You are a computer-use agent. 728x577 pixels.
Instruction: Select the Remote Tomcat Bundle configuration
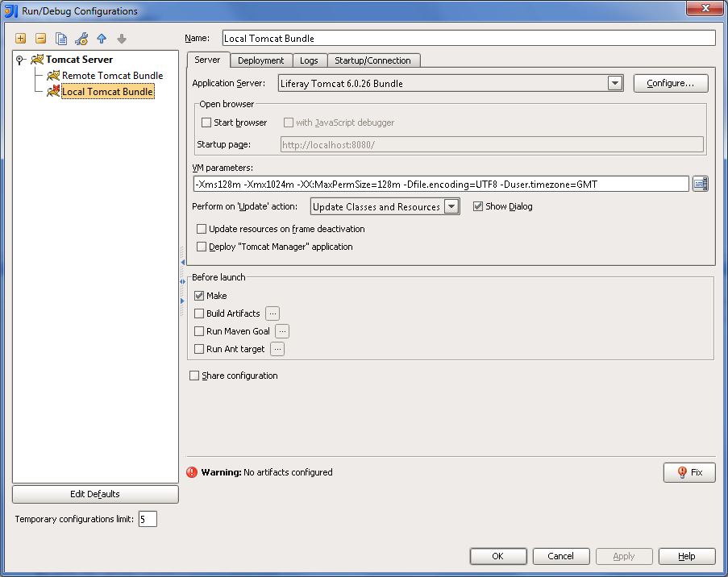112,76
